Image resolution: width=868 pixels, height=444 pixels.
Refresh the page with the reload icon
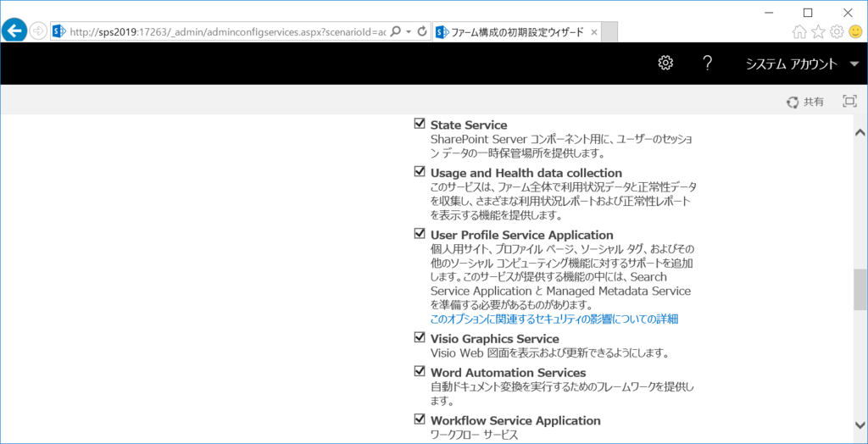[422, 31]
